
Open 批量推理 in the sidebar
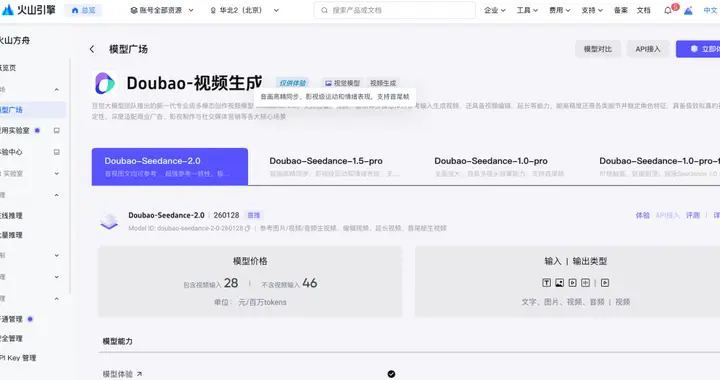(11, 235)
